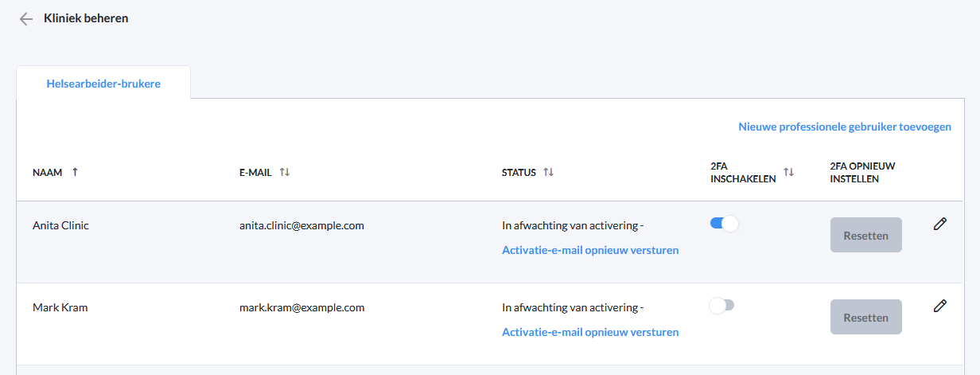Edit Mark Kram with pencil icon
Screen dimensions: 980x375
(x=940, y=306)
